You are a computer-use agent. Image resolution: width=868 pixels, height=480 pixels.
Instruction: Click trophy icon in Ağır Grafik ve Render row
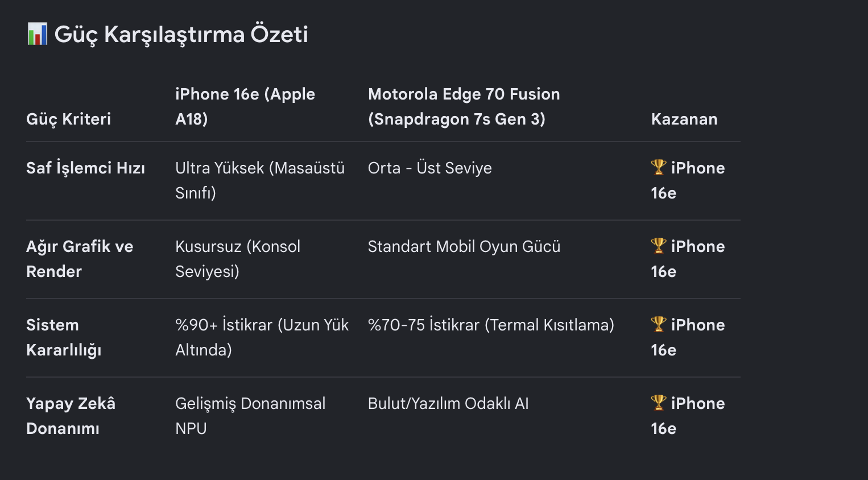coord(658,246)
